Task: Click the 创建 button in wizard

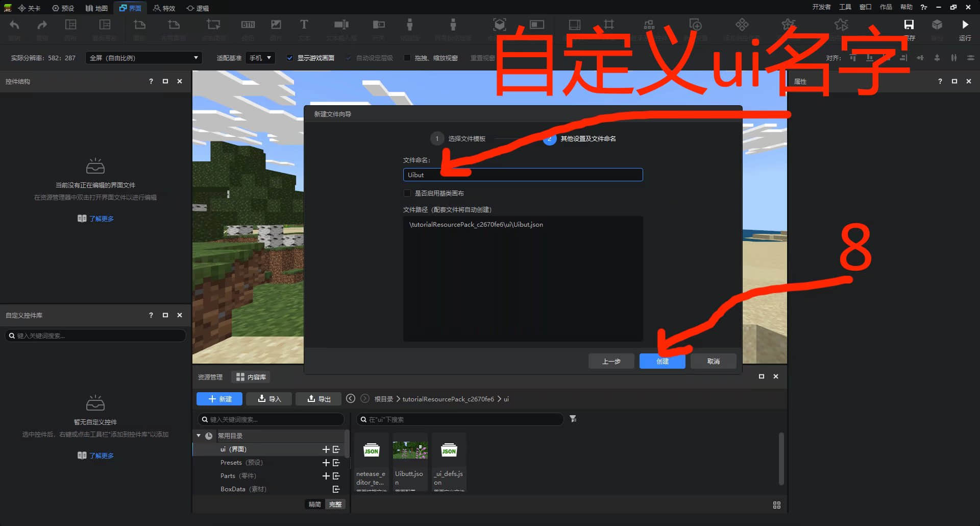Action: click(662, 361)
